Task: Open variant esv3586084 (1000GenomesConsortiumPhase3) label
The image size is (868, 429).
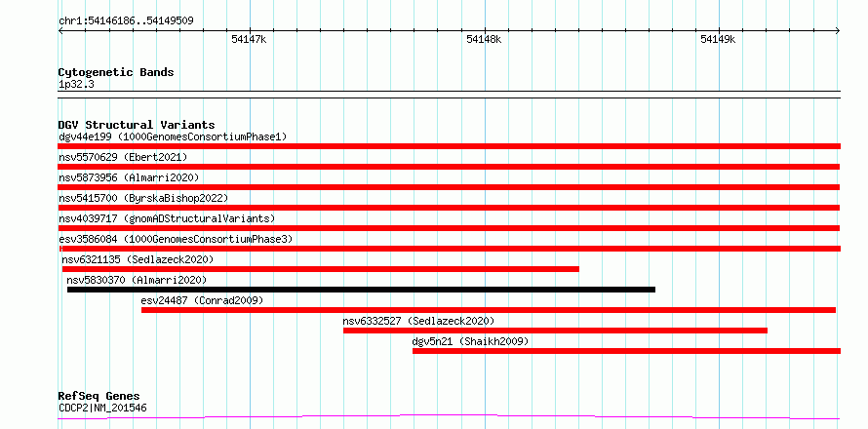Action: (x=176, y=239)
